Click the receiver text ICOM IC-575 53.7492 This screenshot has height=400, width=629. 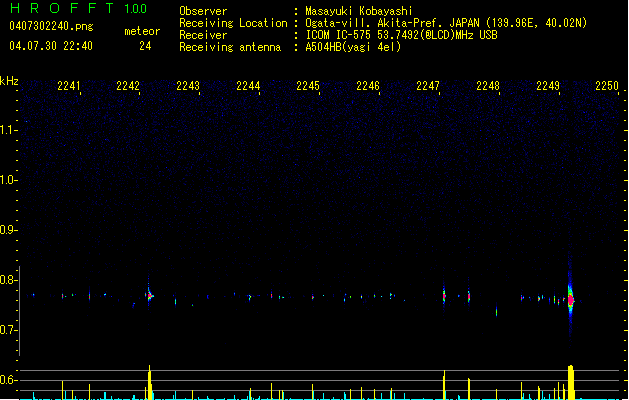(x=401, y=35)
